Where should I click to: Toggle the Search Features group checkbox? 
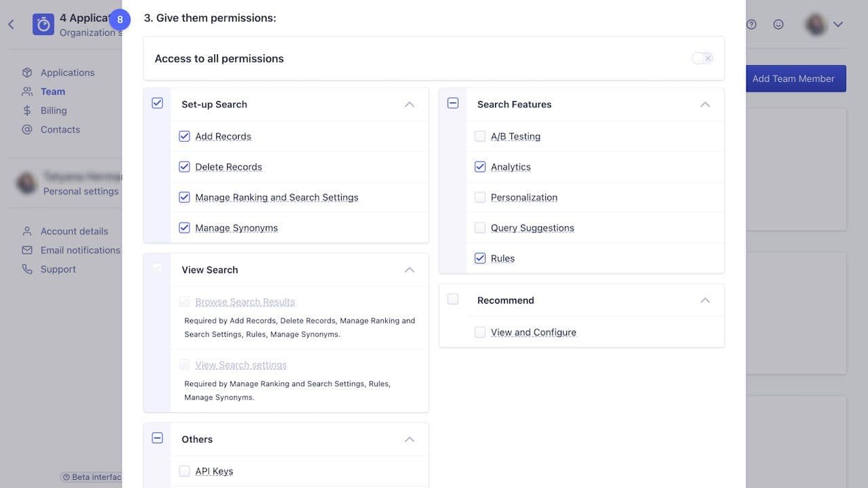tap(453, 103)
